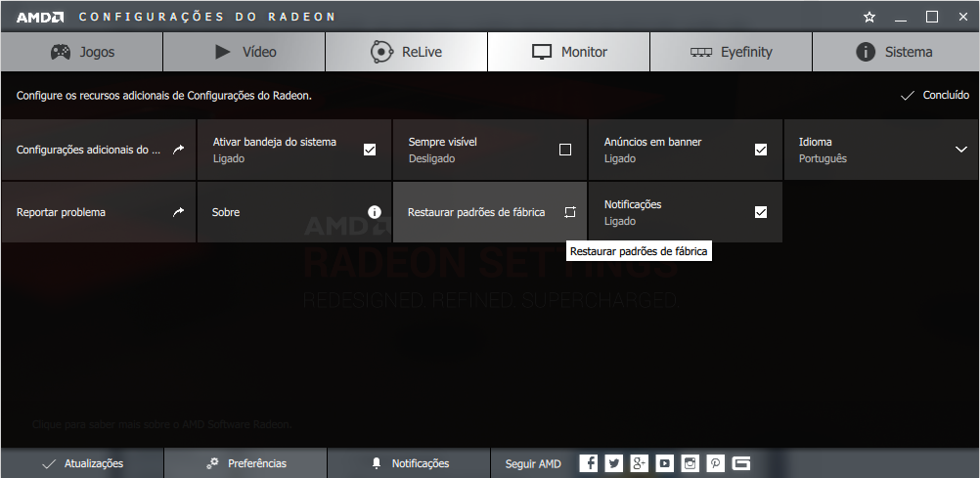The height and width of the screenshot is (478, 980).
Task: Click the Concluído button
Action: pos(935,96)
